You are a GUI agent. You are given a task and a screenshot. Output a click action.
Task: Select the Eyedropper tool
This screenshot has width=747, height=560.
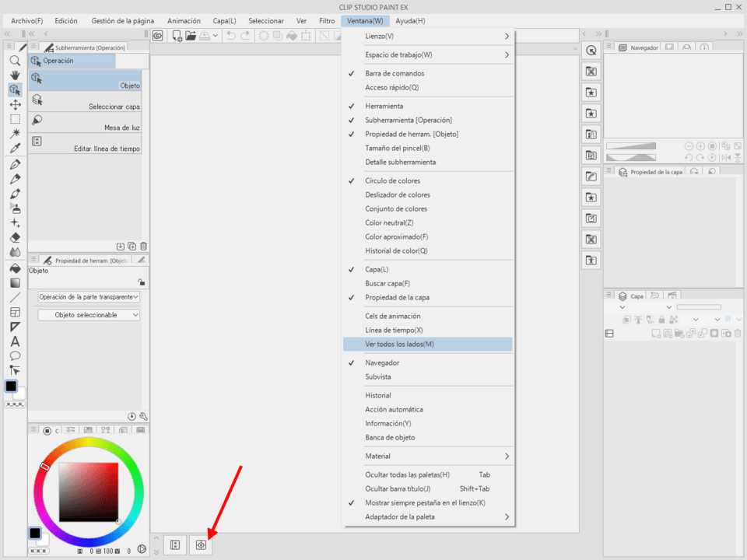(x=15, y=148)
